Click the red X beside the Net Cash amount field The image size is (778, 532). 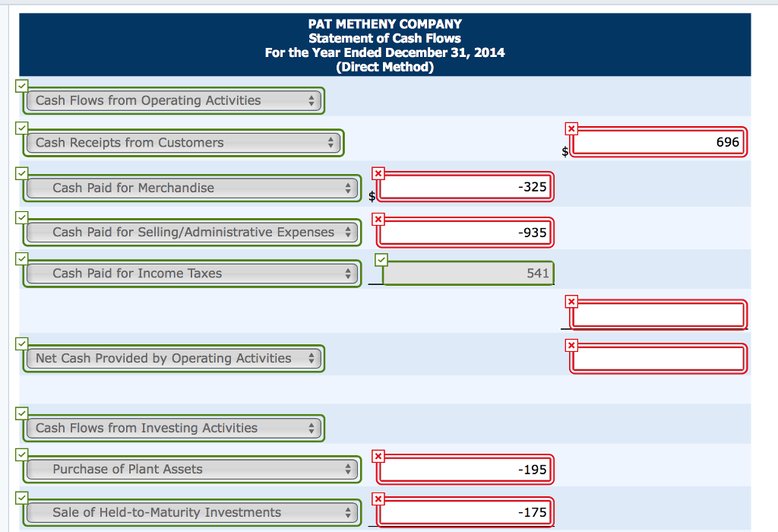coord(571,346)
